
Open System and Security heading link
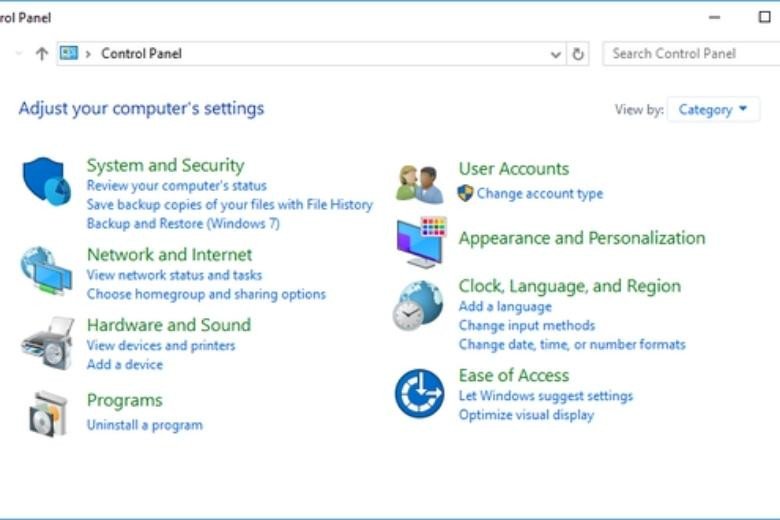click(166, 165)
